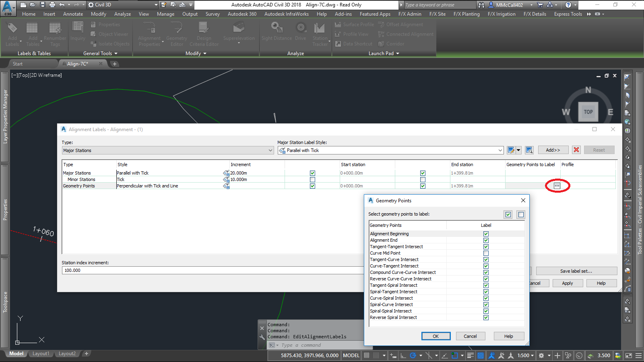
Task: Toggle ortho mode in the status bar
Action: coord(403,356)
